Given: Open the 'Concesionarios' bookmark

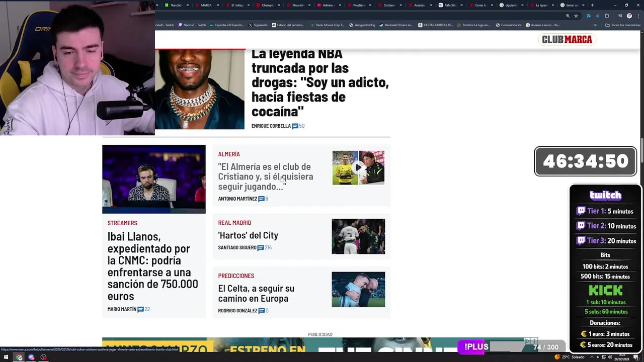Looking at the screenshot, I should (x=509, y=25).
